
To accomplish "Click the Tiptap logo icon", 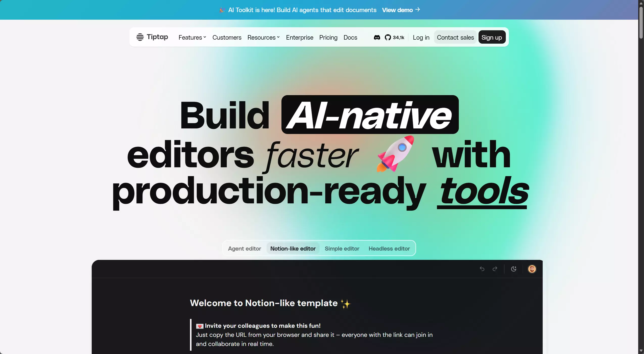I will click(x=140, y=37).
